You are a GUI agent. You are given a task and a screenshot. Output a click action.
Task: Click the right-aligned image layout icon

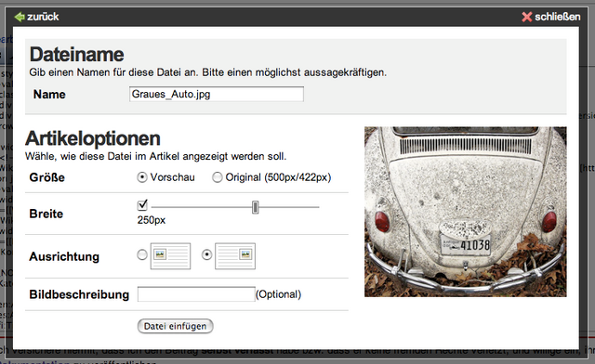point(235,256)
